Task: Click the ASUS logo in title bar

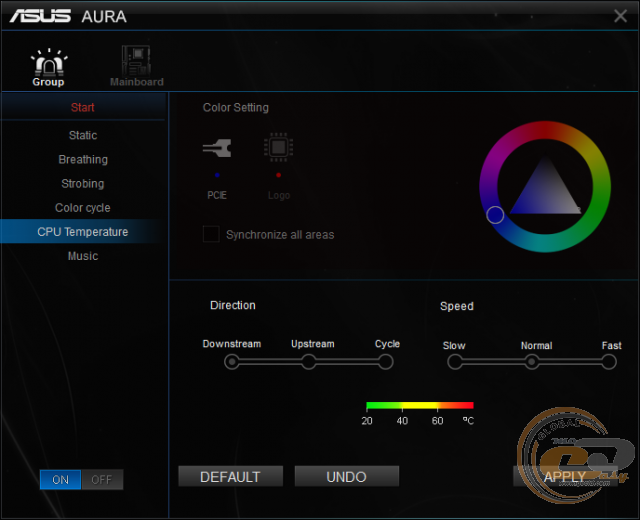Action: (40, 16)
